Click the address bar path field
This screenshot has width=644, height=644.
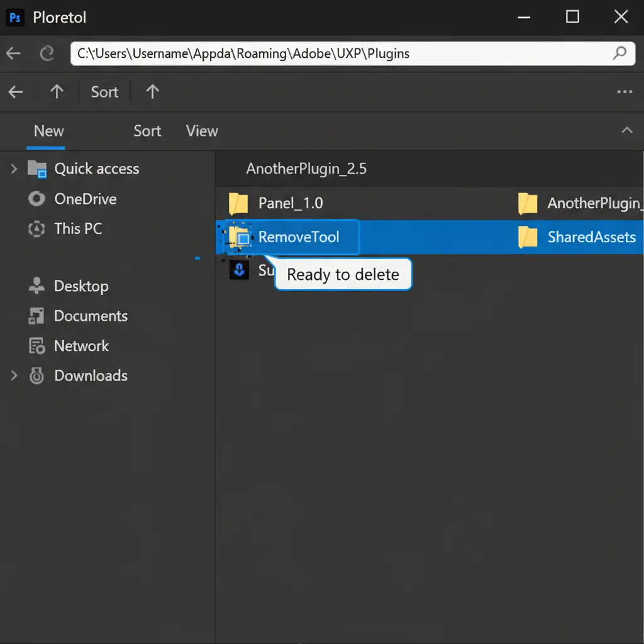tap(340, 53)
